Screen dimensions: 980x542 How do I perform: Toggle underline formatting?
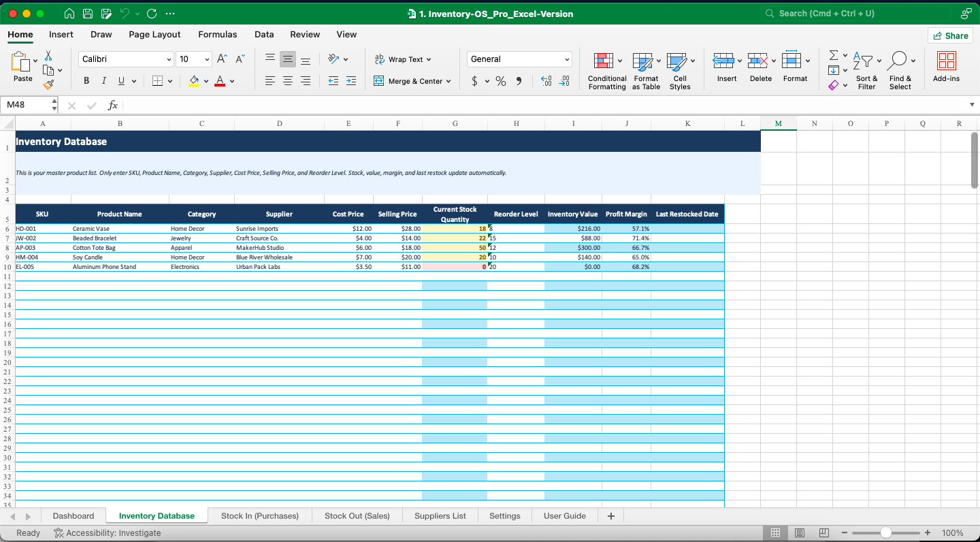pyautogui.click(x=120, y=80)
